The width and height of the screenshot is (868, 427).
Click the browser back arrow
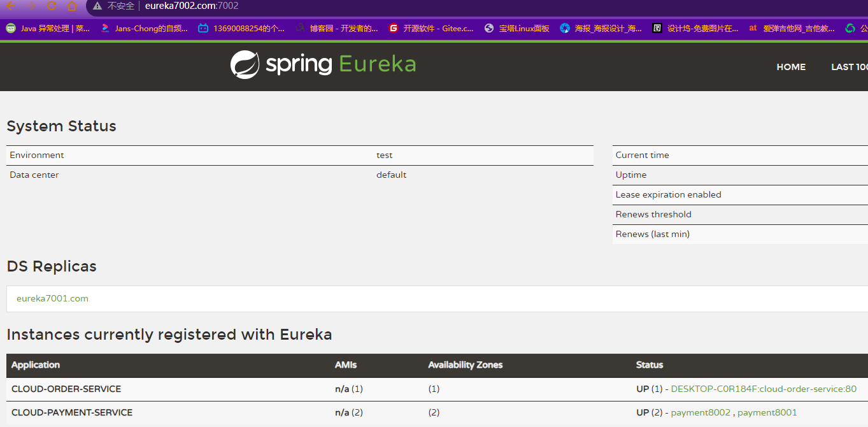(11, 6)
